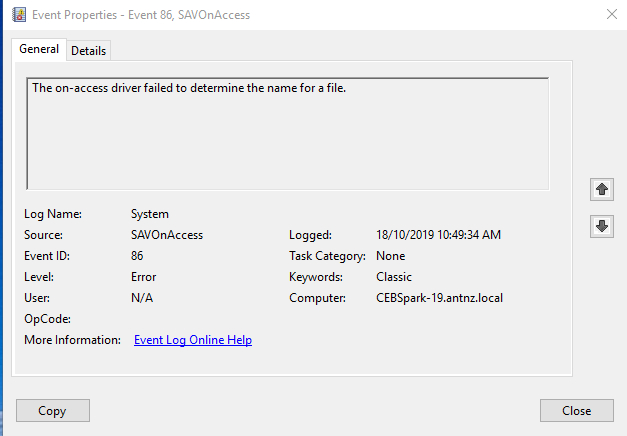Image resolution: width=627 pixels, height=436 pixels.
Task: Open the Event Log Online Help link
Action: [192, 340]
